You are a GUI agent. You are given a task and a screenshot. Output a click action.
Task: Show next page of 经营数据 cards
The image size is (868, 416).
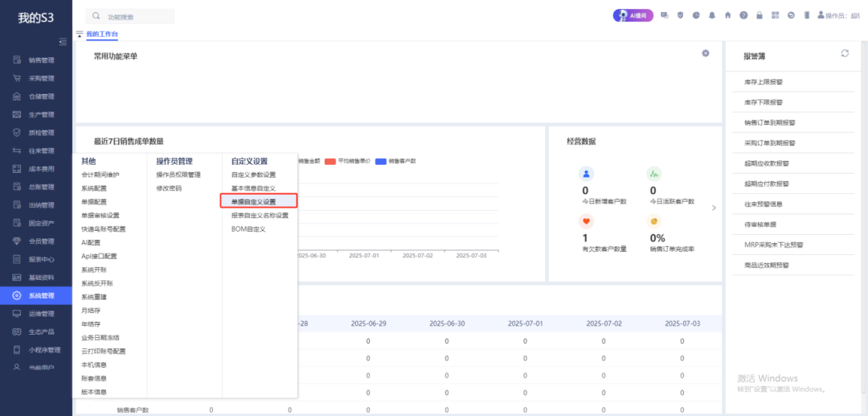pyautogui.click(x=714, y=208)
